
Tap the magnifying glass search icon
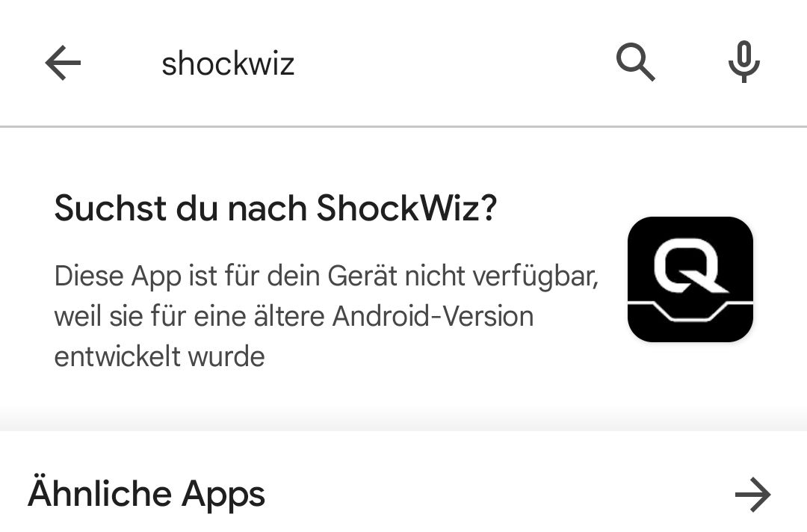(x=636, y=63)
